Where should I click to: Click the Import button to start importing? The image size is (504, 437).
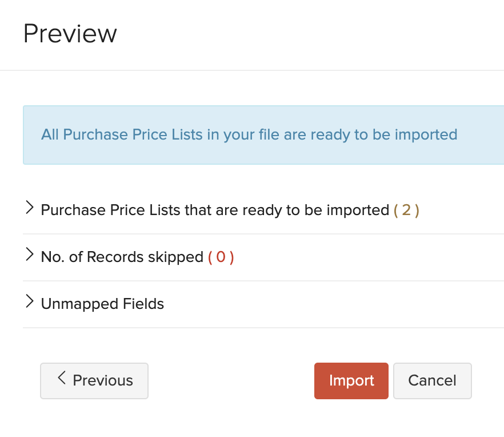click(x=351, y=380)
